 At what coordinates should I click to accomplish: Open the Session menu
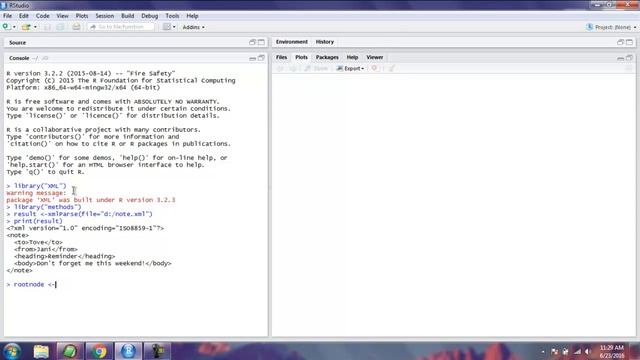pos(104,16)
